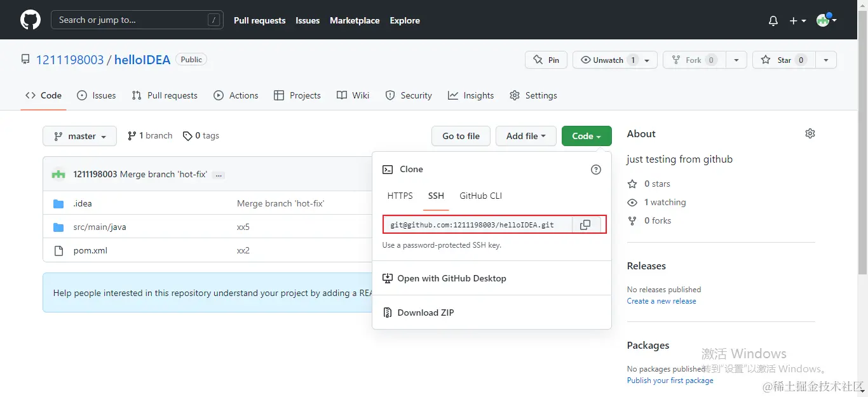Switch to the repository Settings tab
The width and height of the screenshot is (868, 397).
pyautogui.click(x=533, y=95)
